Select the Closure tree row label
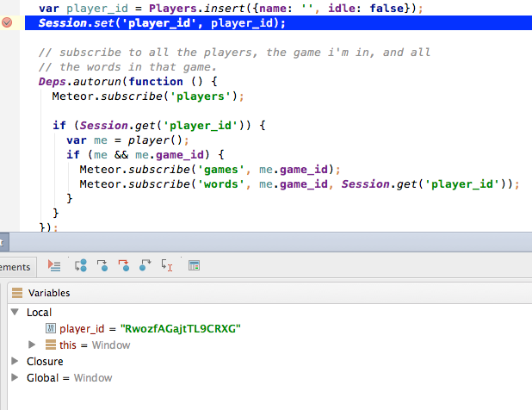Screen dimensions: 532x410 click(x=45, y=362)
